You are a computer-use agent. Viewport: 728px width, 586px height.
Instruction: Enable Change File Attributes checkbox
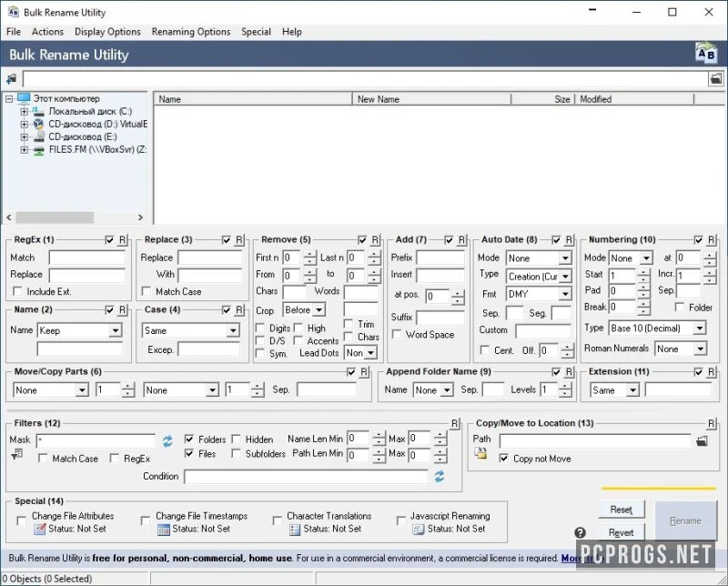[x=21, y=521]
